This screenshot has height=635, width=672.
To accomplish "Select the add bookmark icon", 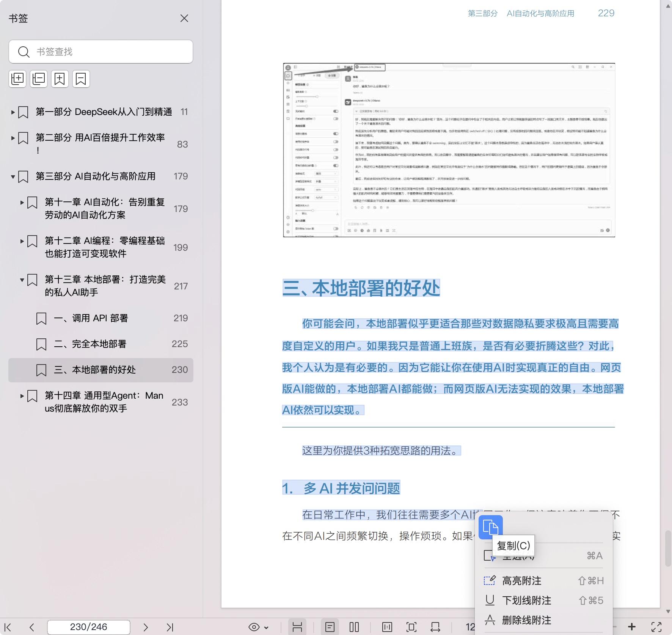I will coord(60,79).
